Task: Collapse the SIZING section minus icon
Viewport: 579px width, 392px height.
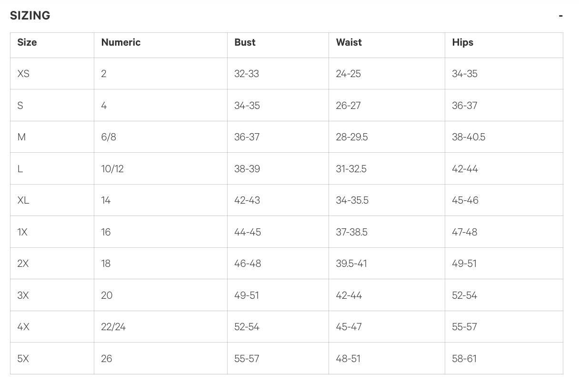Action: point(560,16)
